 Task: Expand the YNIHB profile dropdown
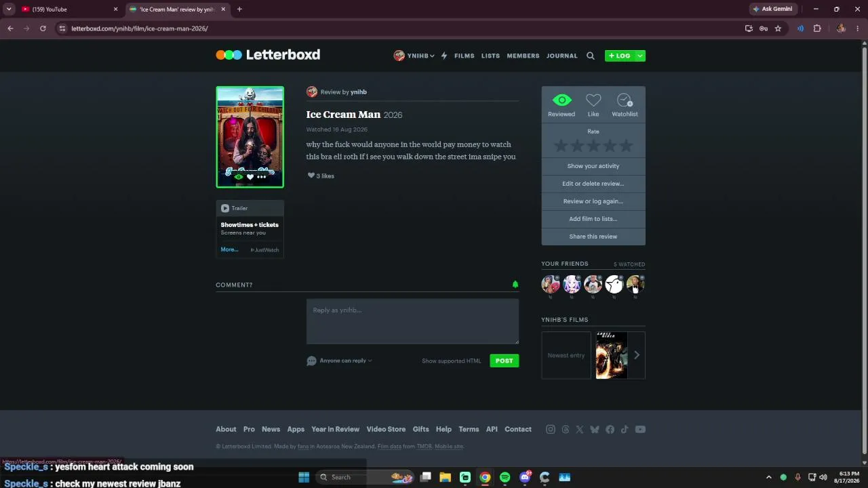coord(414,56)
